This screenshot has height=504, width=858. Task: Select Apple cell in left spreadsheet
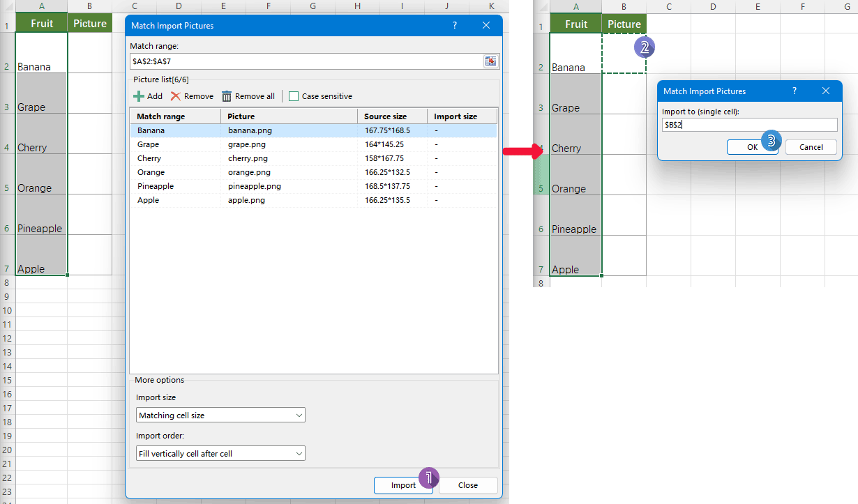pyautogui.click(x=42, y=255)
